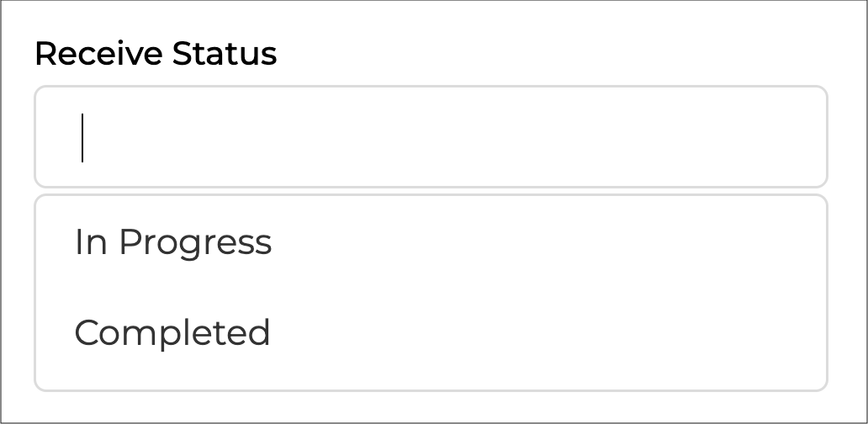Pick the first dropdown entry, In Progress
The width and height of the screenshot is (868, 424).
173,242
